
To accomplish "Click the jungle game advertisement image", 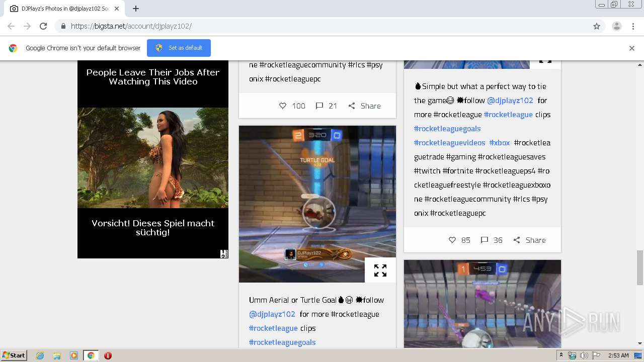I will [x=153, y=158].
